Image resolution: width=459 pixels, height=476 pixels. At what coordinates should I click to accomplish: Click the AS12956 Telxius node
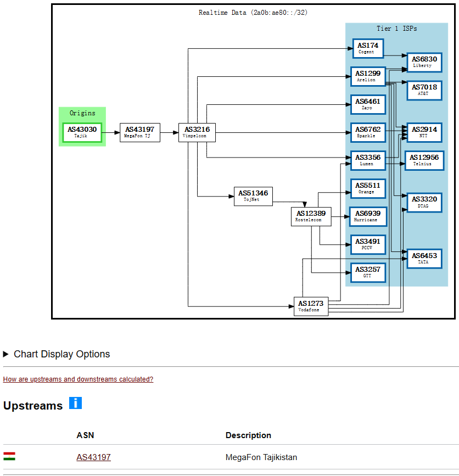pos(424,160)
